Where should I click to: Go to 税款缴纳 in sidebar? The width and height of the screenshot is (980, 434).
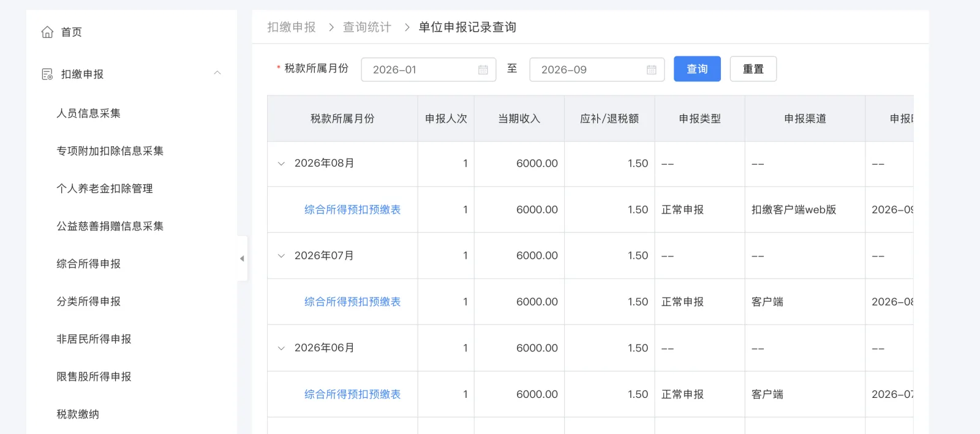point(78,414)
